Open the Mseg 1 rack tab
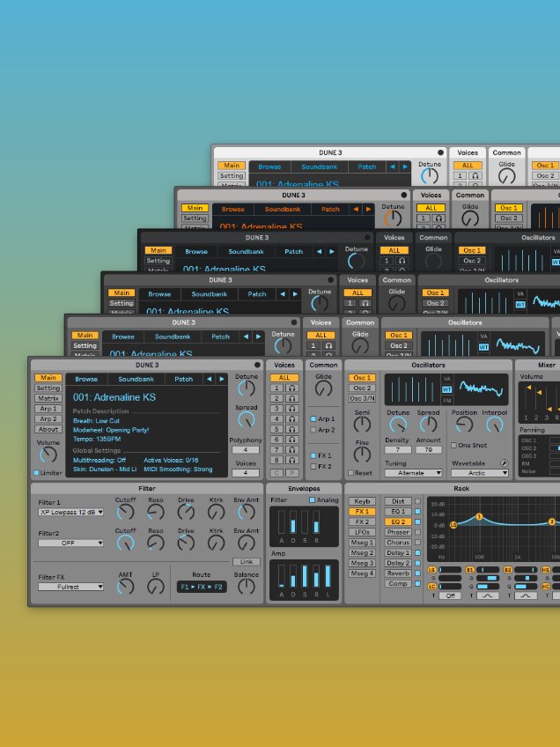 coord(362,543)
